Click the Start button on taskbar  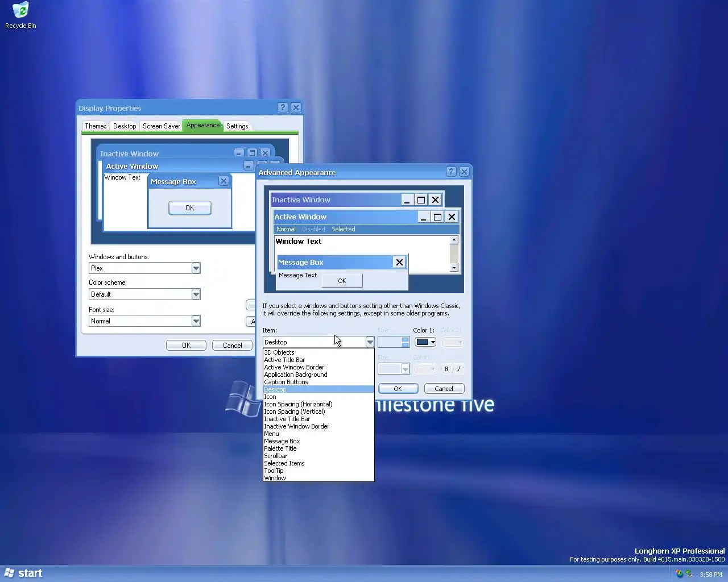(23, 573)
